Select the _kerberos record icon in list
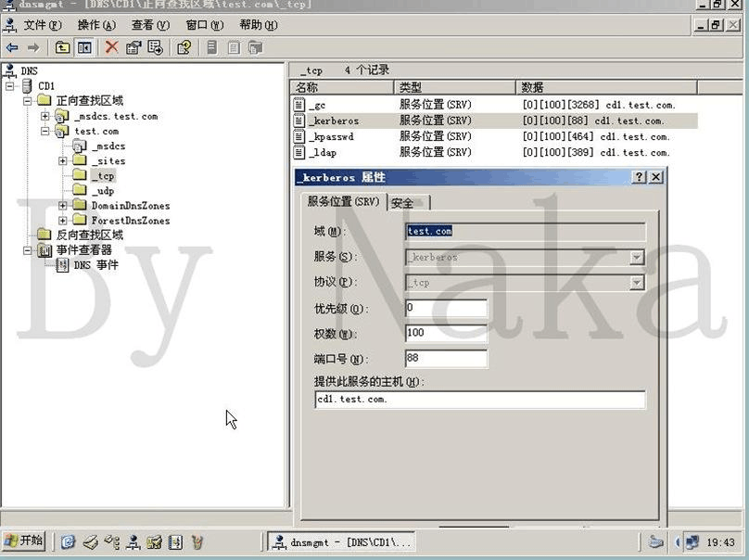This screenshot has height=560, width=749. (x=298, y=121)
